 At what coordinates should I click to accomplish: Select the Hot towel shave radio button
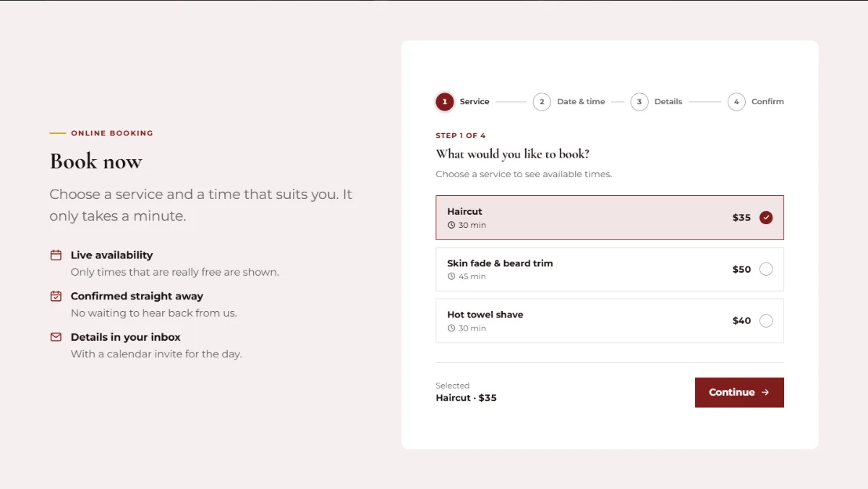coord(766,320)
